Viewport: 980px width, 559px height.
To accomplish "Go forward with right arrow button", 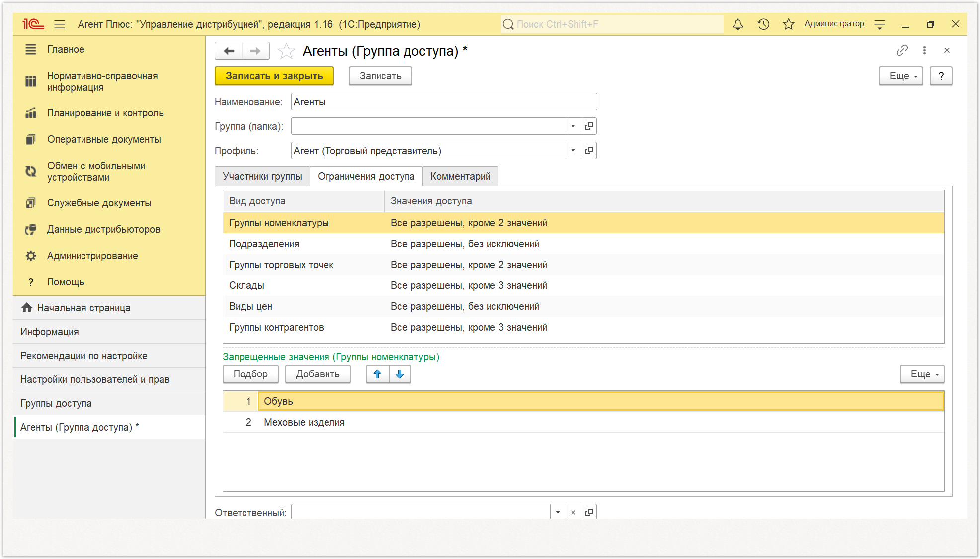I will 255,51.
